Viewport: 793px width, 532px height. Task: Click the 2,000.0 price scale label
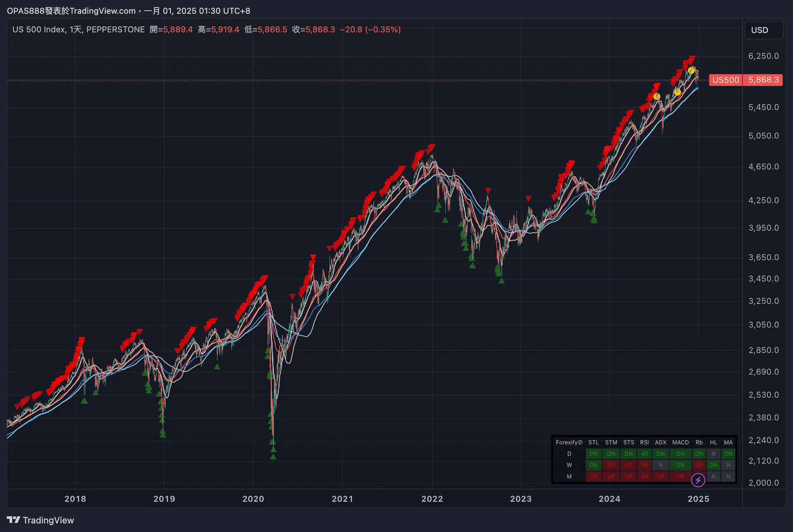764,482
